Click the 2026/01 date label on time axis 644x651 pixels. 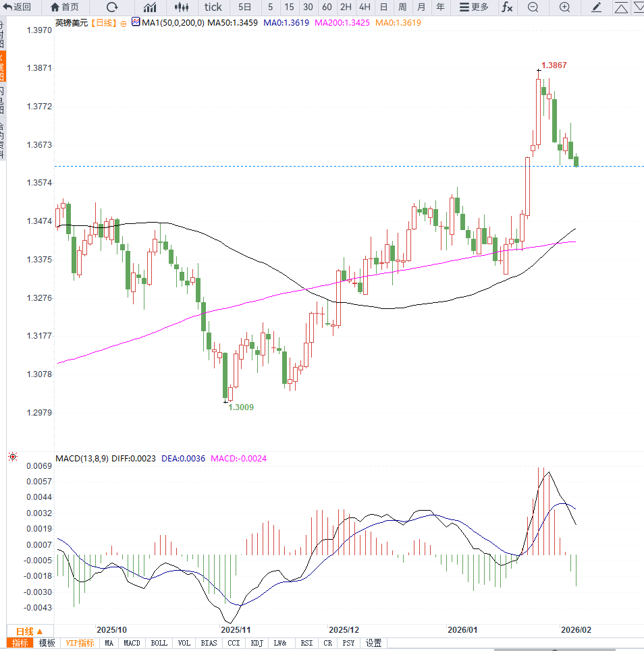(x=462, y=630)
